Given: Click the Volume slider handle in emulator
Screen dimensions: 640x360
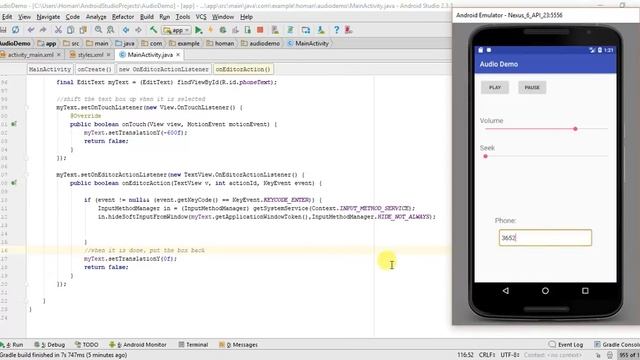Looking at the screenshot, I should point(575,129).
